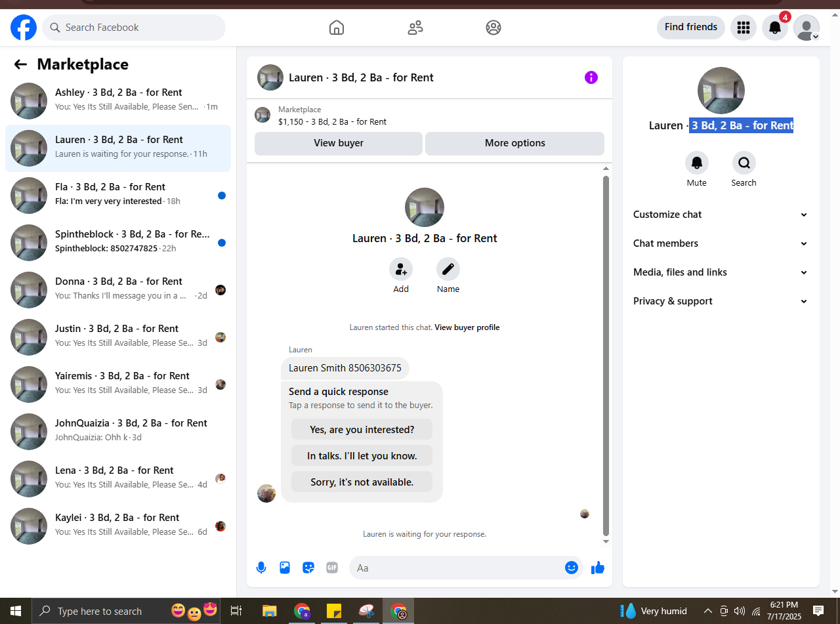Open Windows action center notifications icon
This screenshot has height=624, width=840.
(818, 611)
